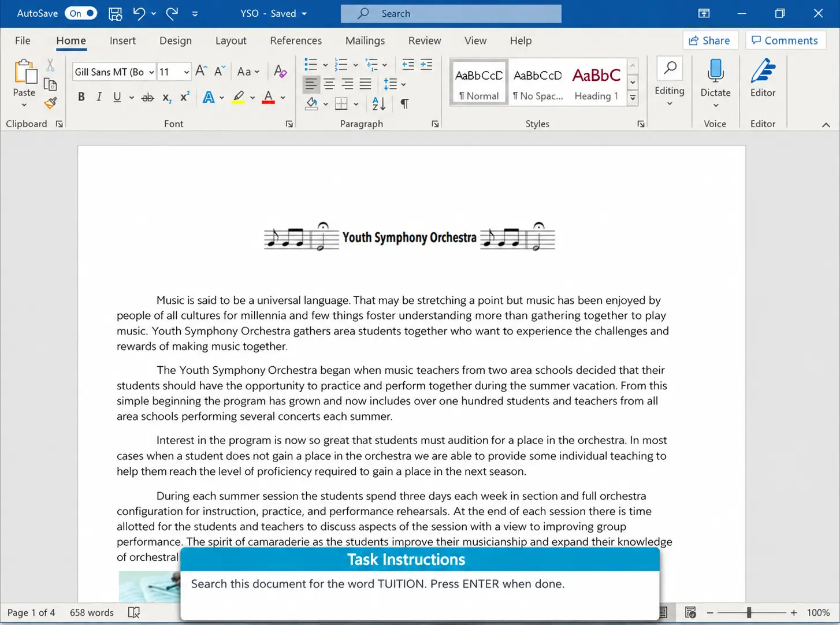The image size is (840, 625).
Task: Center align the paragraph
Action: coord(329,84)
